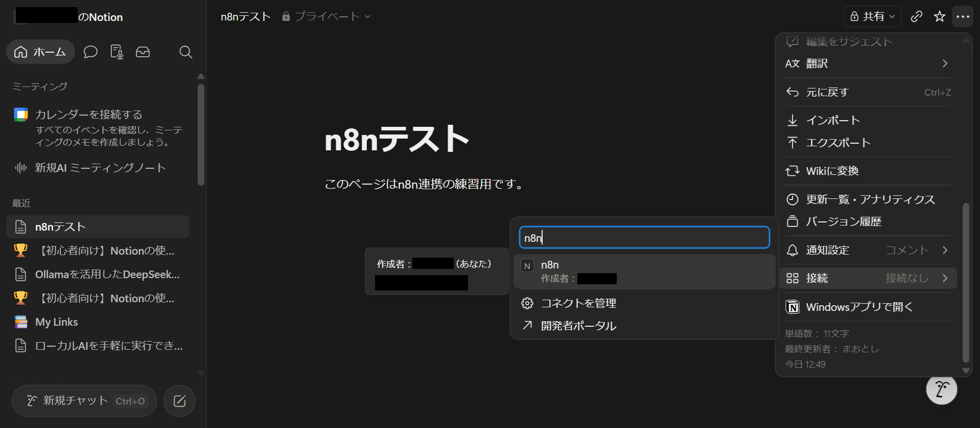Click n8nテスト breadcrumb in top bar
The image size is (980, 428).
click(x=246, y=17)
